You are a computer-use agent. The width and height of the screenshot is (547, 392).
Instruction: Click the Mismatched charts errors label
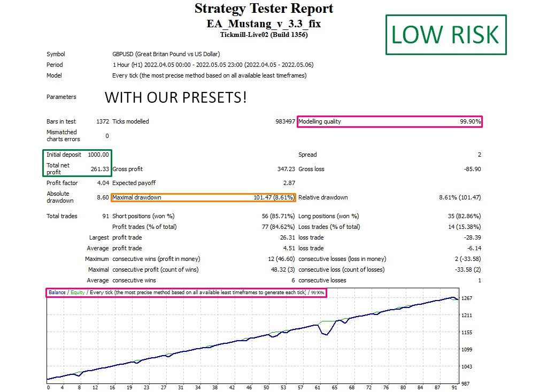63,136
